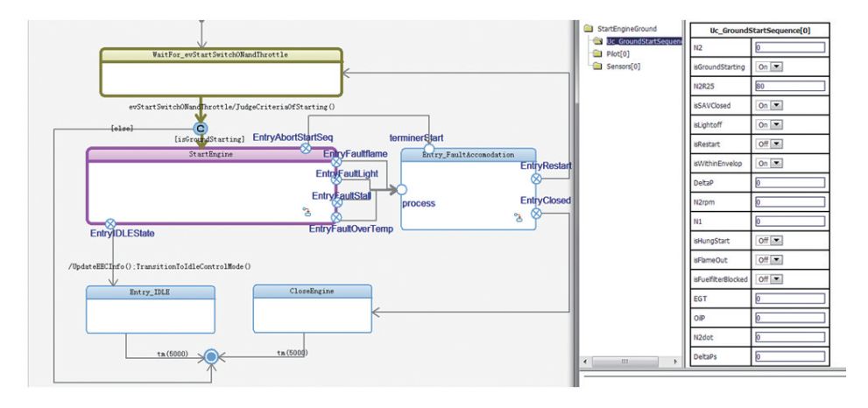Select the Entry_IDLE state

point(151,309)
